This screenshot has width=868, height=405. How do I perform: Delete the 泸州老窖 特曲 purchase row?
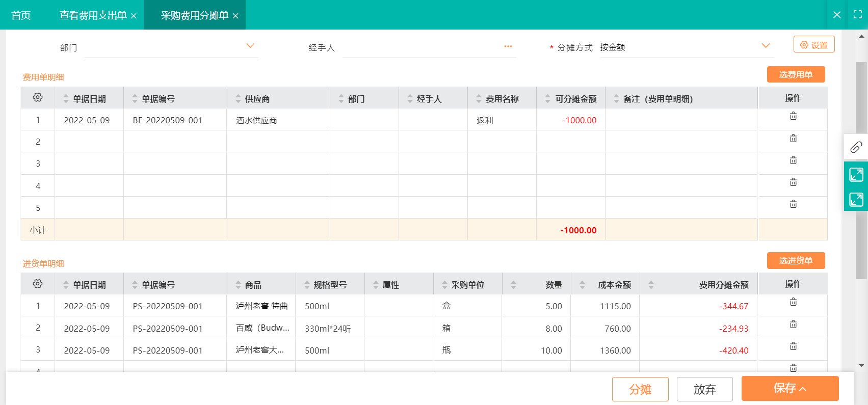[793, 302]
